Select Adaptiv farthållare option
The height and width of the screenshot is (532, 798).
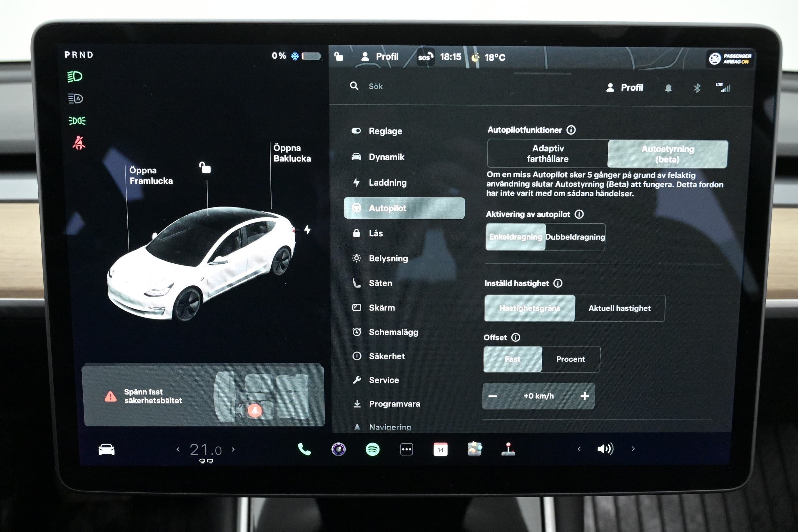pos(548,154)
